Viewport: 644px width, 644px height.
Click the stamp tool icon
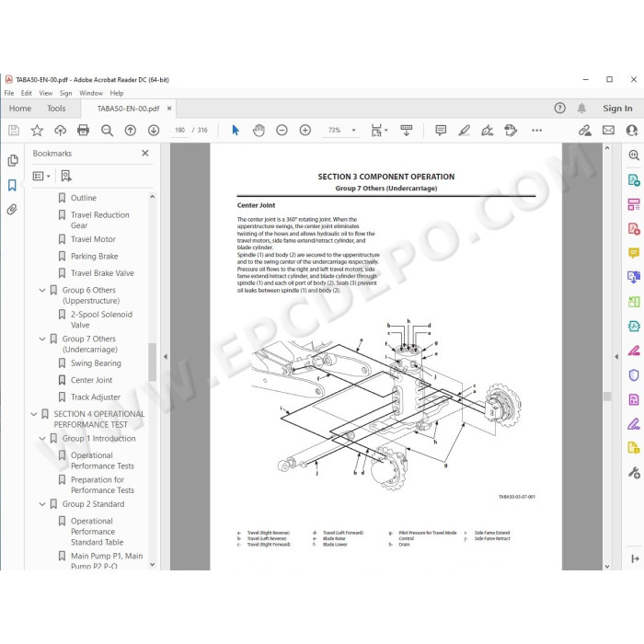coord(511,131)
